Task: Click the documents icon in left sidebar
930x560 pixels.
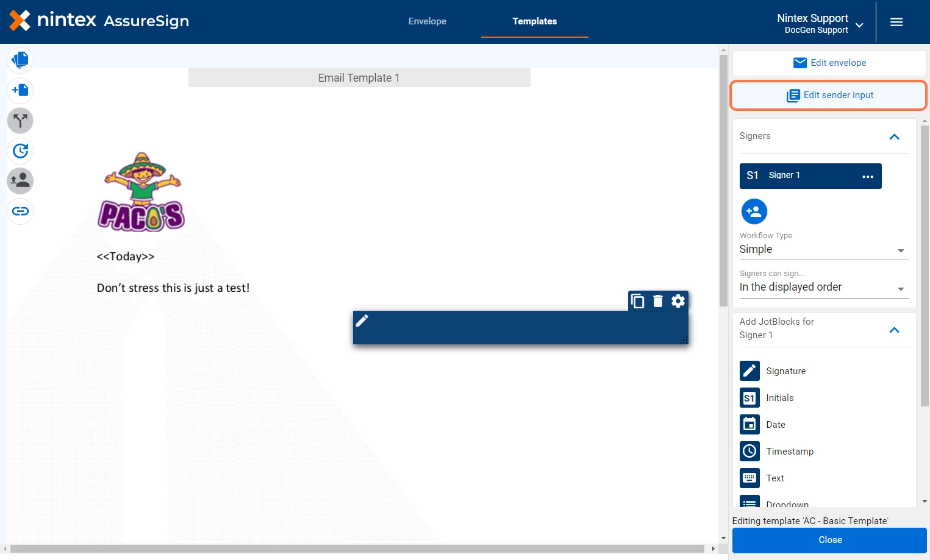Action: tap(20, 60)
